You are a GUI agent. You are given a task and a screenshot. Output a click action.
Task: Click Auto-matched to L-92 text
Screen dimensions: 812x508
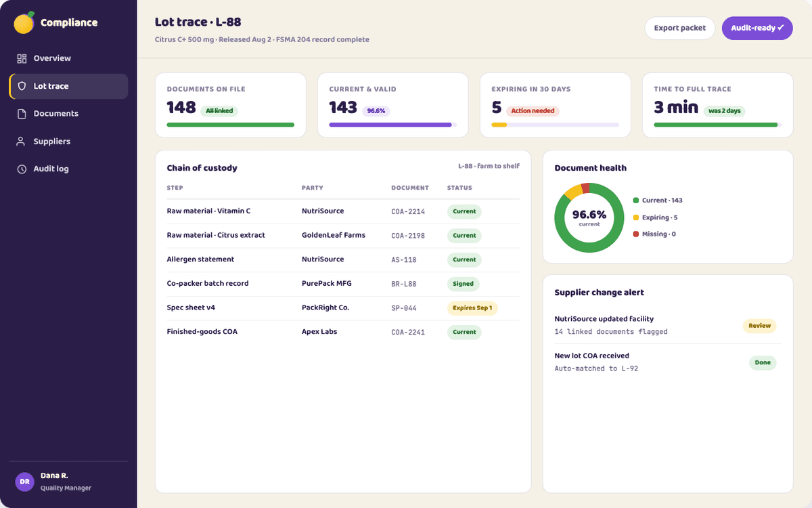(x=596, y=368)
